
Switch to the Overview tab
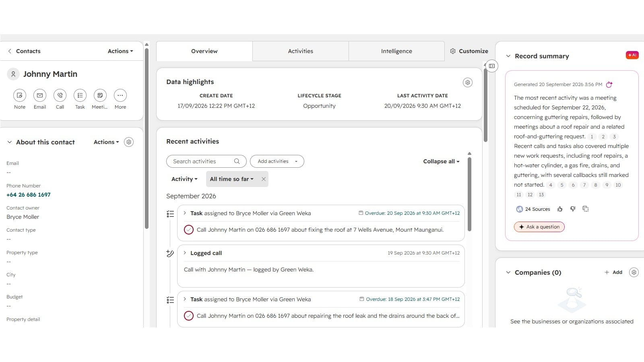click(x=204, y=51)
